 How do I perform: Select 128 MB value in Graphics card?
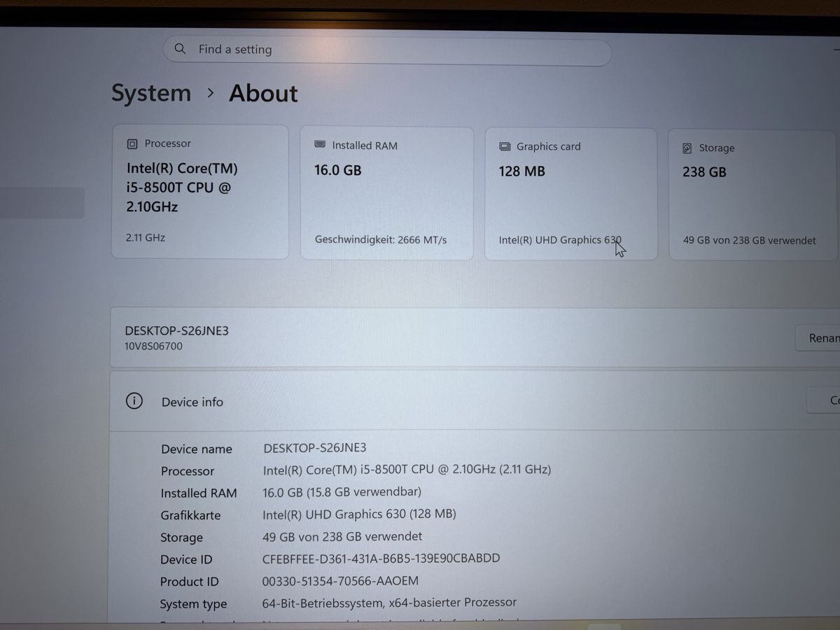click(521, 171)
